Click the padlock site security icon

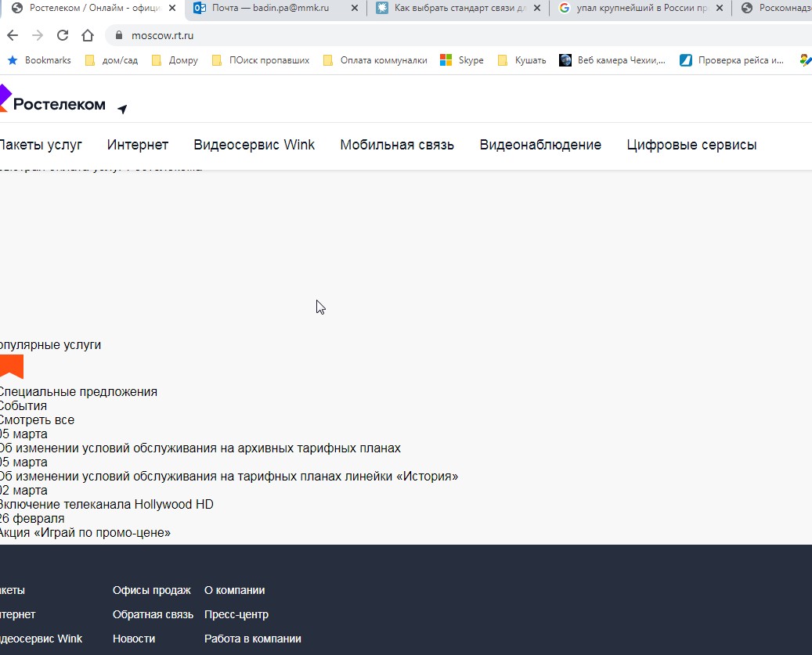(x=119, y=36)
